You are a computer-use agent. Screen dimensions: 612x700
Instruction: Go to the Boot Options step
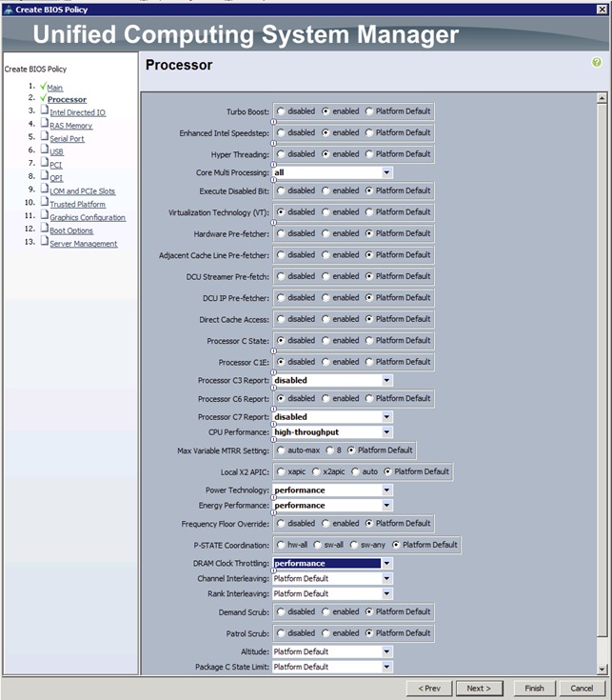pos(71,230)
